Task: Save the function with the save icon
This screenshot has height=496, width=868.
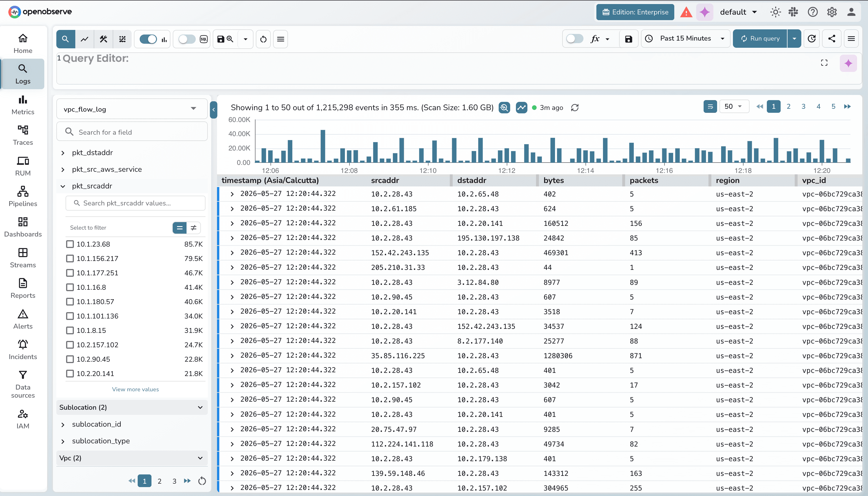Action: pyautogui.click(x=629, y=39)
